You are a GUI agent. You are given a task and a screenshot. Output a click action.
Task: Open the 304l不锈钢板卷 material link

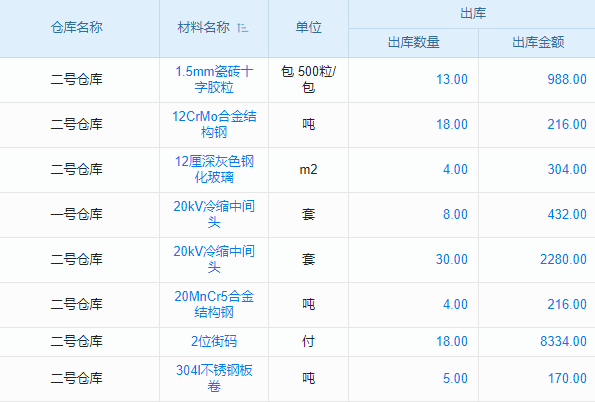point(214,378)
